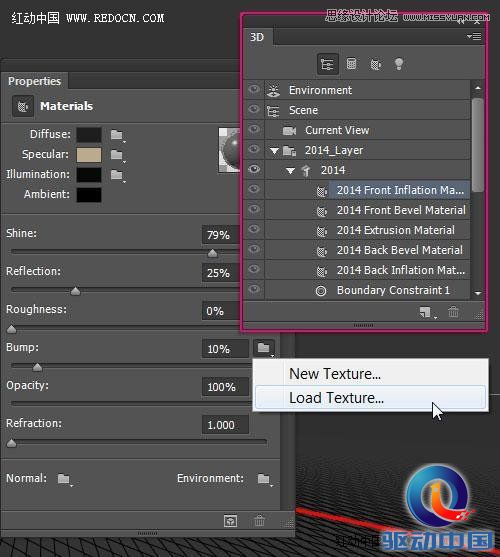This screenshot has height=557, width=500.
Task: Toggle visibility of Current View
Action: [254, 129]
